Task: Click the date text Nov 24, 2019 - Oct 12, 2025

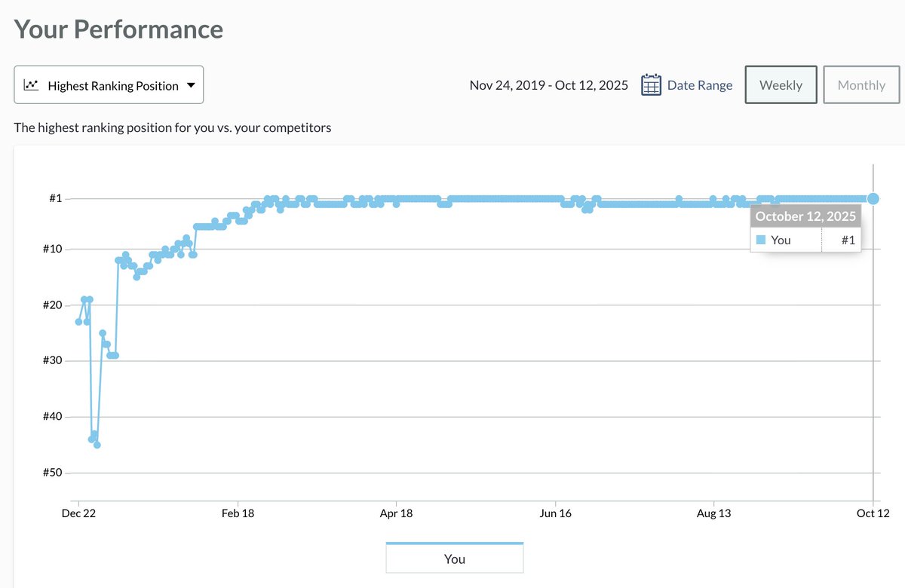Action: point(548,85)
